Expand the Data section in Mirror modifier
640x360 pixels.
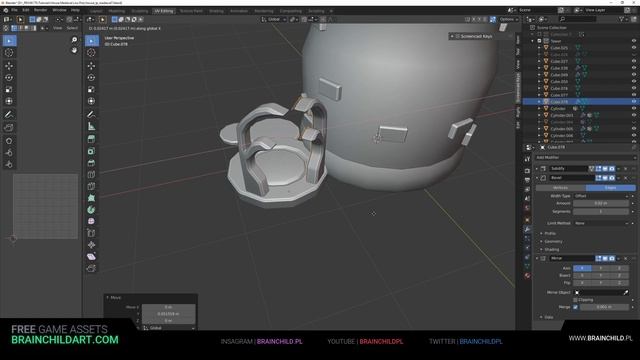547,317
